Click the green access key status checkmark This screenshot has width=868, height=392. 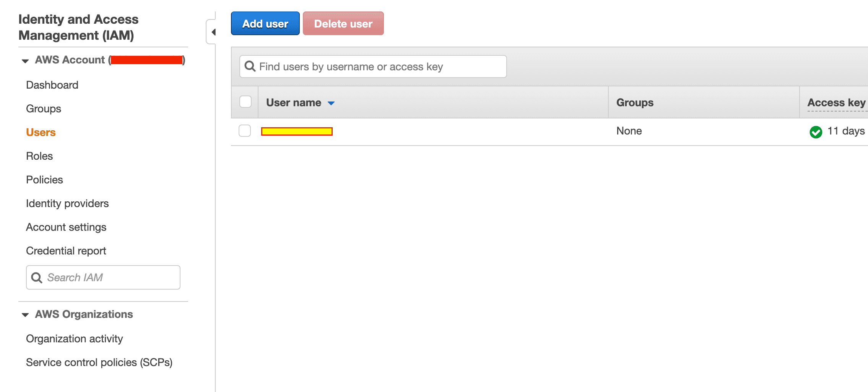pos(816,132)
